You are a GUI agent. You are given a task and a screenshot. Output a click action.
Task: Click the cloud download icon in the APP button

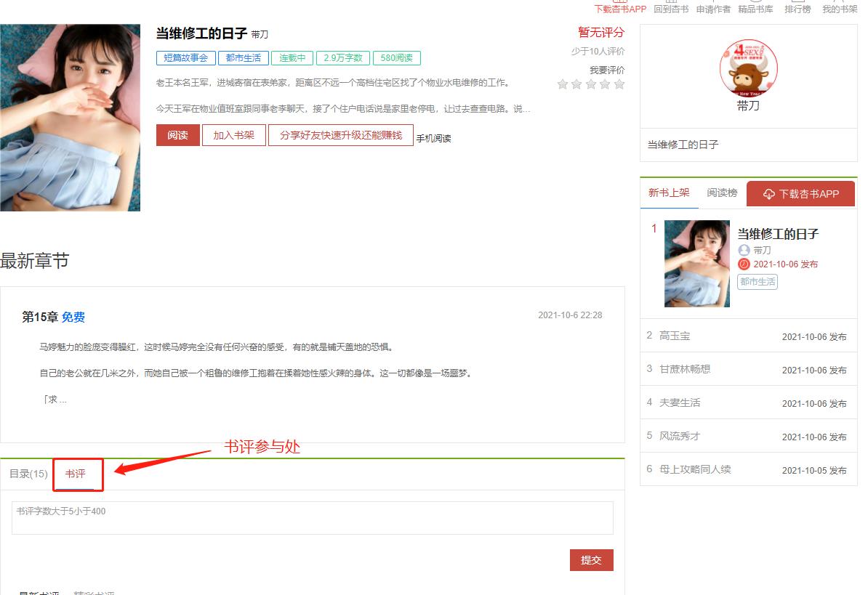click(x=769, y=194)
